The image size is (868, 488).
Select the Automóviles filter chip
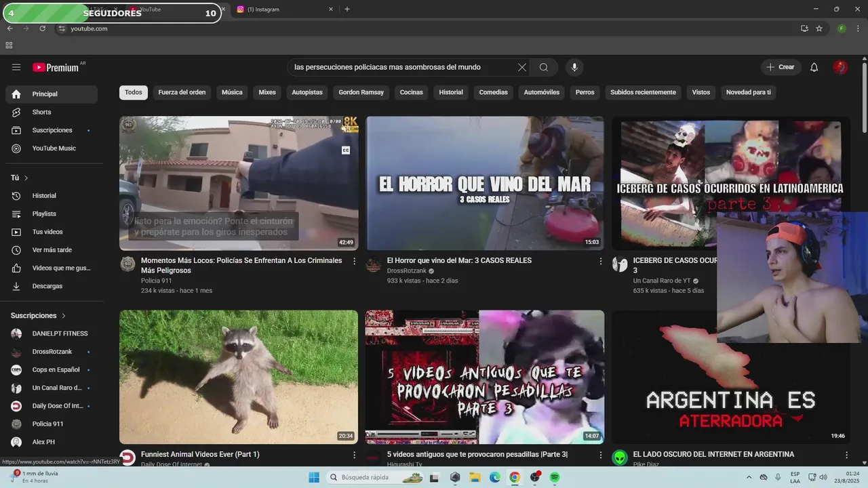[542, 92]
